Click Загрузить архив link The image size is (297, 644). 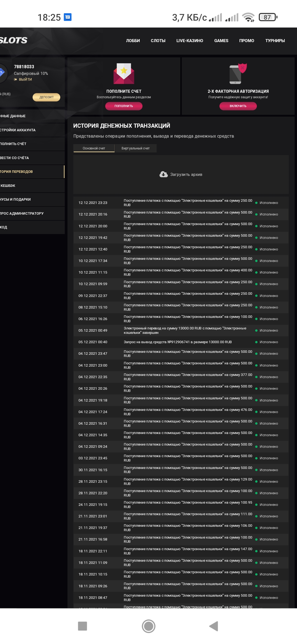(186, 174)
